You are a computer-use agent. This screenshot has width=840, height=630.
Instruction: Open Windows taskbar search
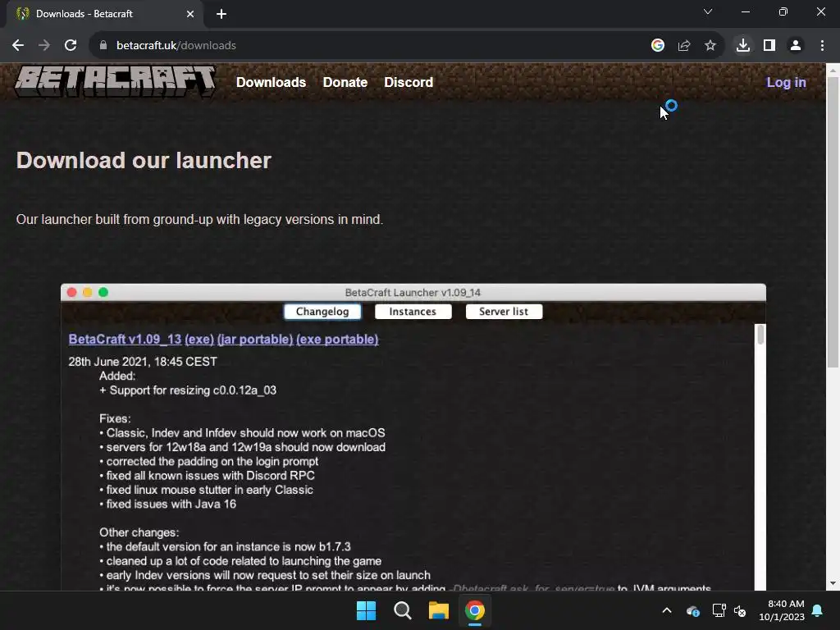pyautogui.click(x=402, y=610)
